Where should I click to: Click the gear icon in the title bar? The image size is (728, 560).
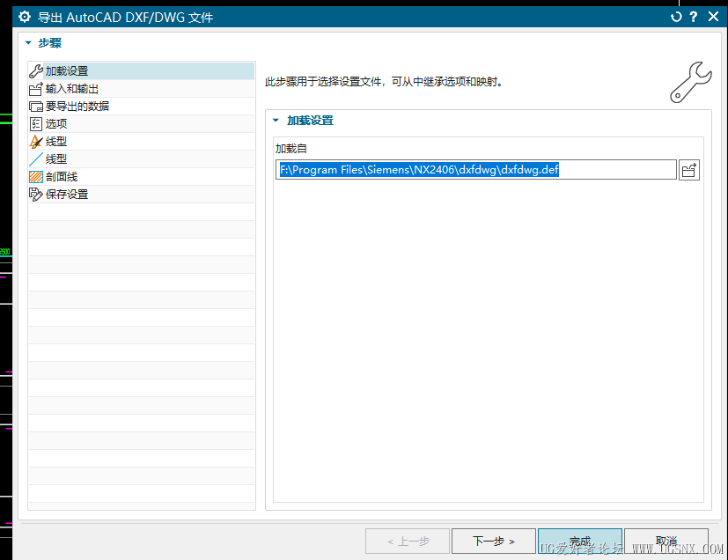click(25, 18)
